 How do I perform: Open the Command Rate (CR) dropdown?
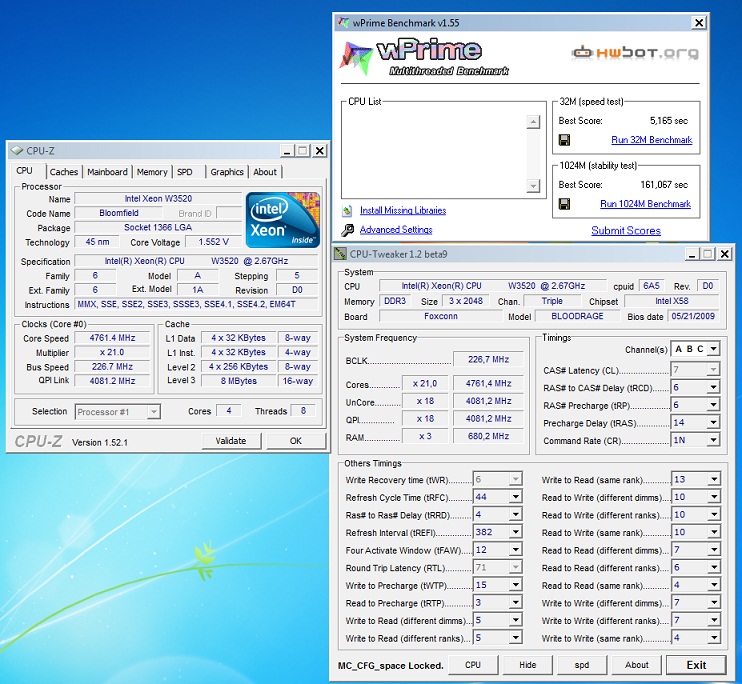[713, 440]
